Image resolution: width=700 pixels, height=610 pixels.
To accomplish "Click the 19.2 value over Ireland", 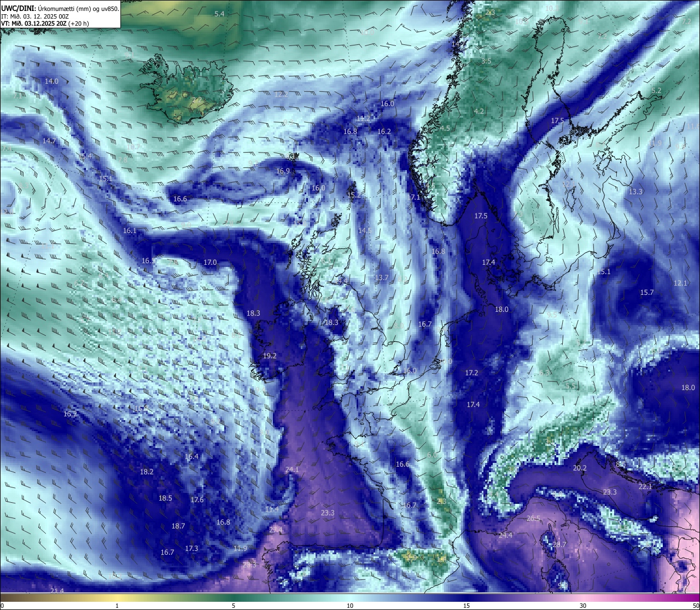I will 270,356.
